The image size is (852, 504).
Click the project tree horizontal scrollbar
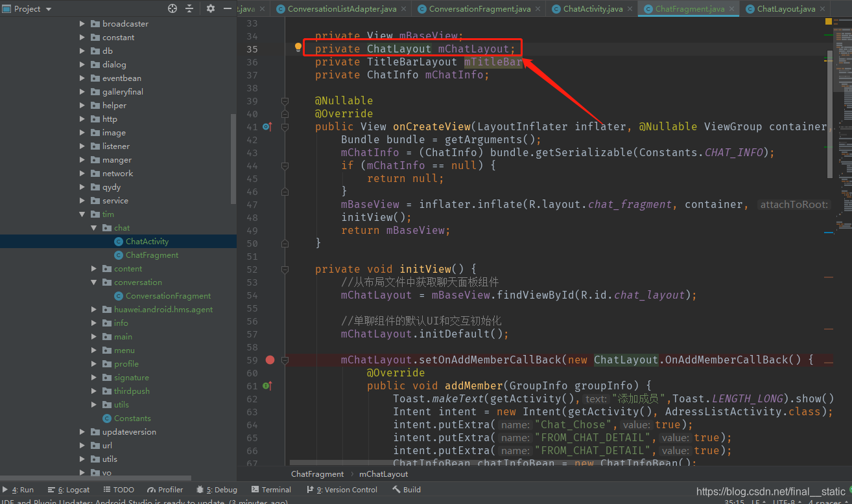coord(96,479)
